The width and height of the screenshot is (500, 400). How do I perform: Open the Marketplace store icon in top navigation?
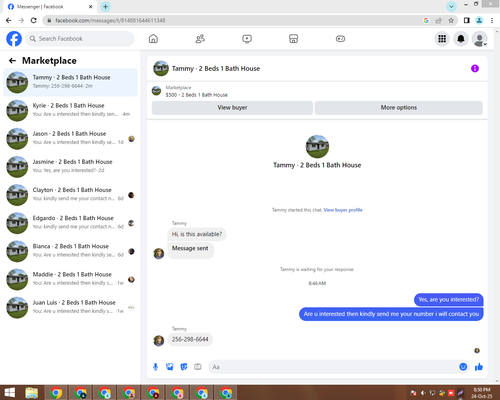[293, 39]
